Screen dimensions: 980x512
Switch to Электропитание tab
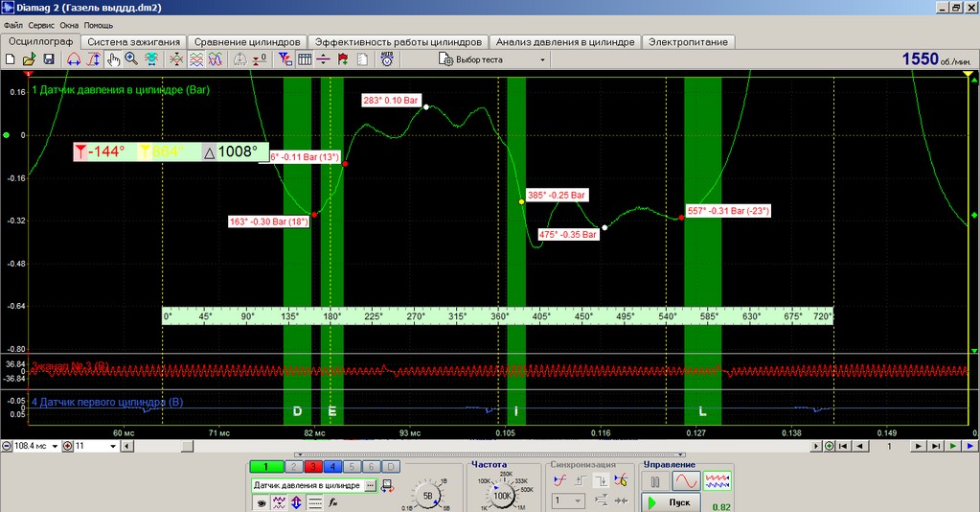(x=688, y=42)
